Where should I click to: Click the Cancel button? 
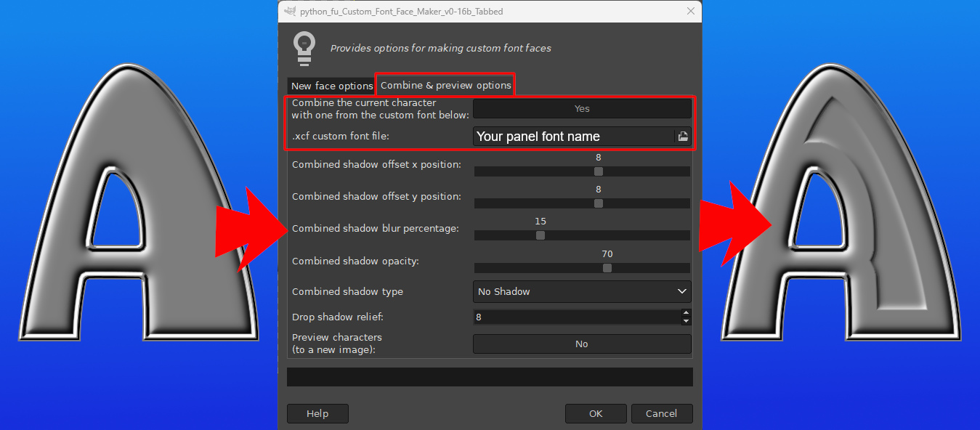click(661, 413)
